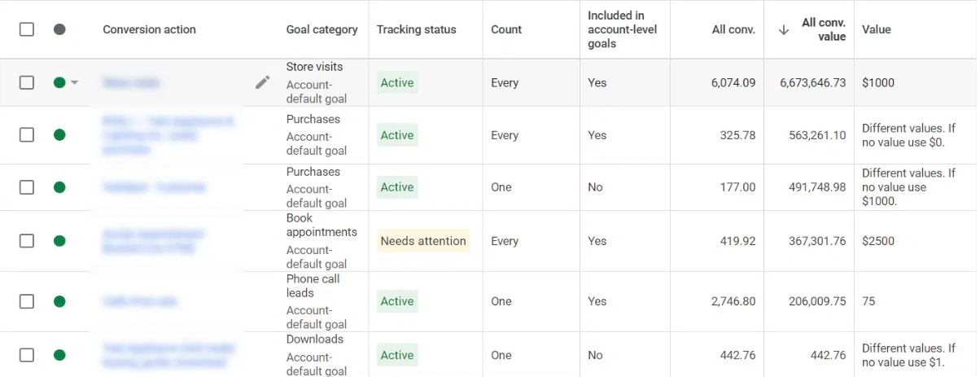Click green status dot on the second Purchases row (count One)
Image resolution: width=980 pixels, height=377 pixels.
(x=59, y=187)
